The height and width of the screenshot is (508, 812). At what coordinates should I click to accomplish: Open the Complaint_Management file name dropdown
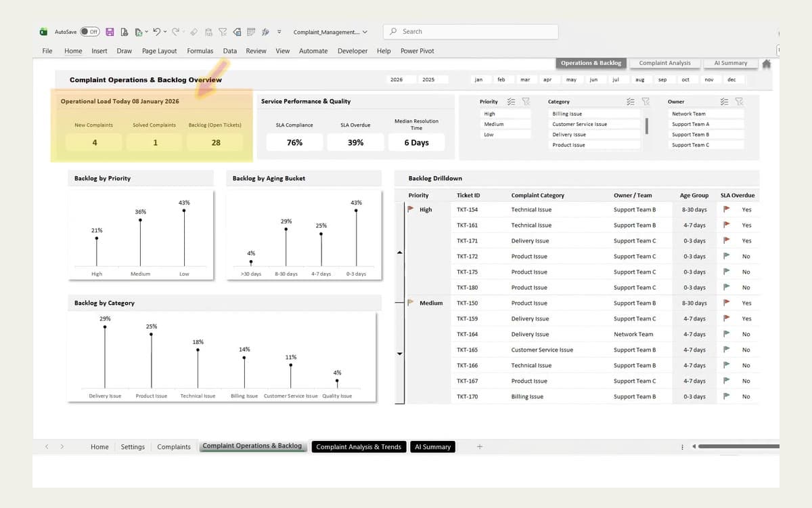(x=365, y=32)
